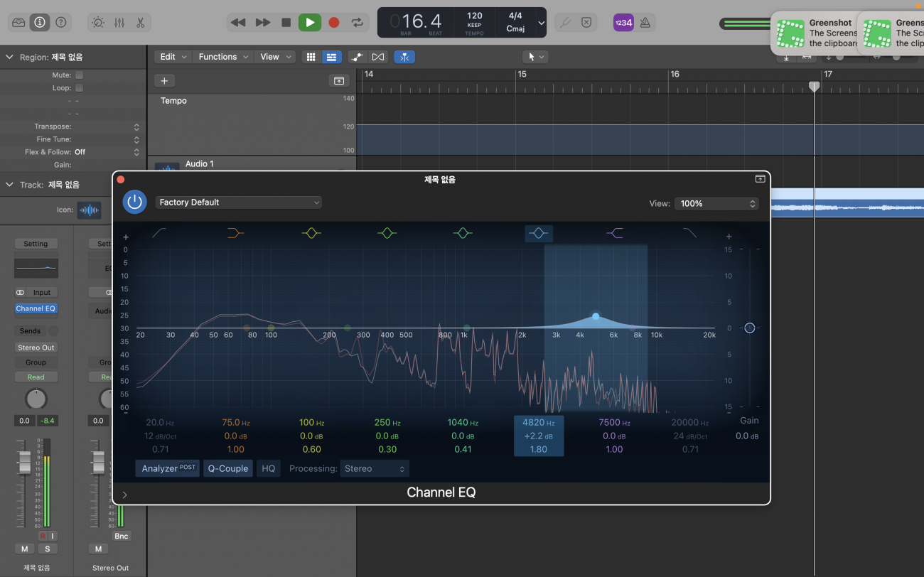Viewport: 924px width, 577px height.
Task: Click the Bnc bounce button
Action: click(x=122, y=536)
